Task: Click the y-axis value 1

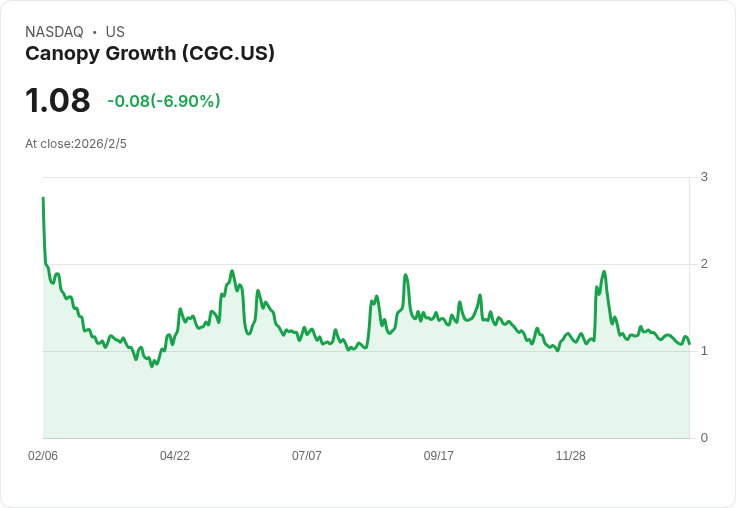Action: (x=704, y=351)
